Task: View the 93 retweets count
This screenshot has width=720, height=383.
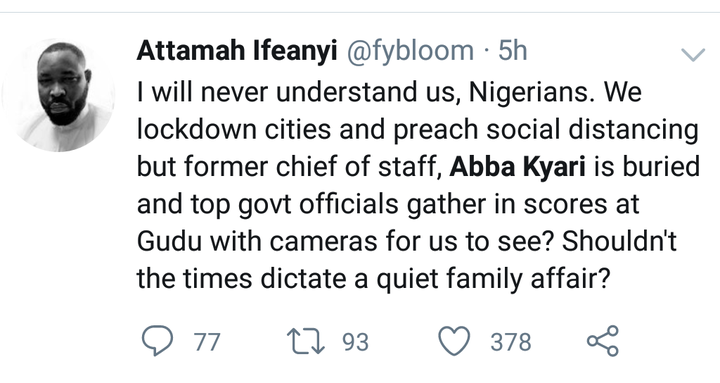Action: pos(355,342)
